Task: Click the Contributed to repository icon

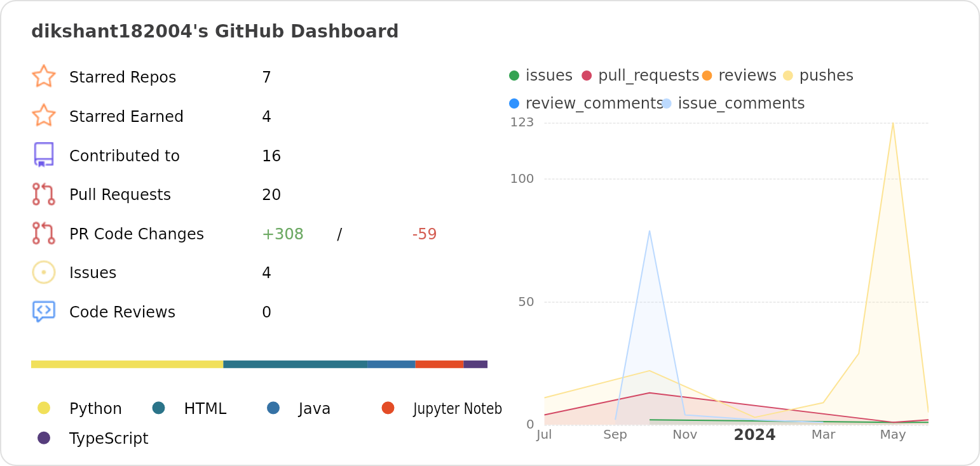Action: pyautogui.click(x=44, y=155)
